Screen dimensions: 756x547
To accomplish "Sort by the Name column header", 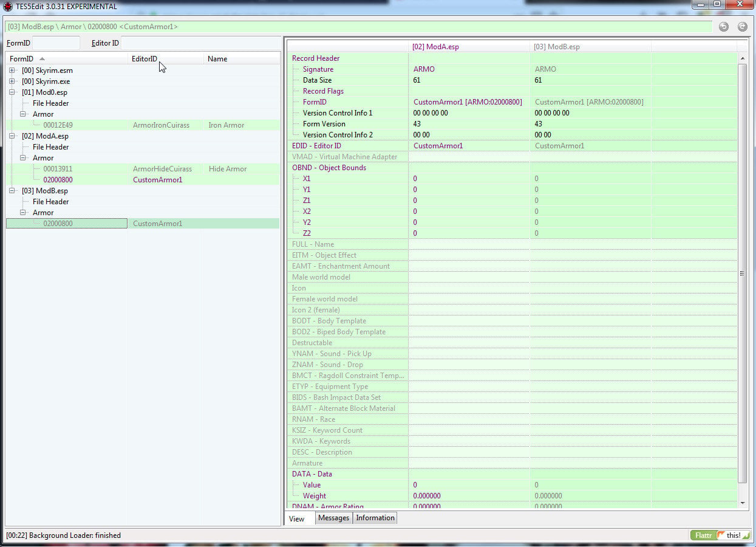I will [x=242, y=59].
